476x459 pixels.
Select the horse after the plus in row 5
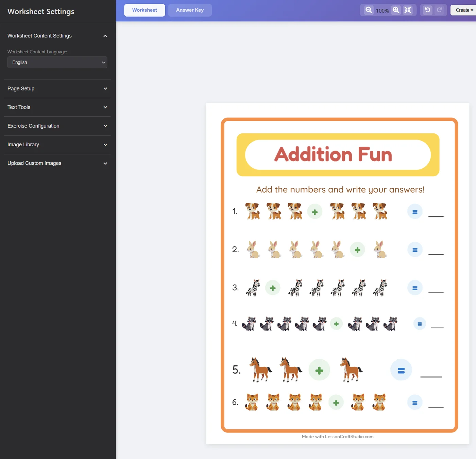351,370
